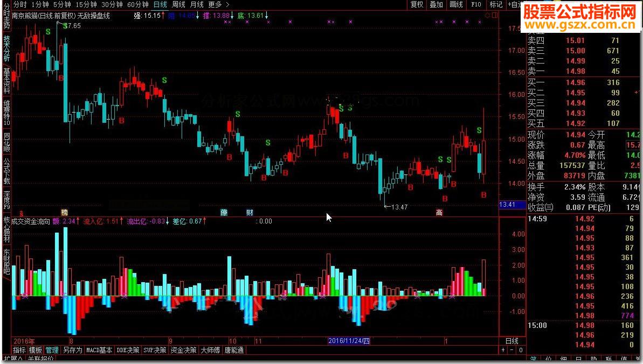The width and height of the screenshot is (643, 364).
Task: Expand the 扩展 panel at bottom left
Action: click(13, 359)
